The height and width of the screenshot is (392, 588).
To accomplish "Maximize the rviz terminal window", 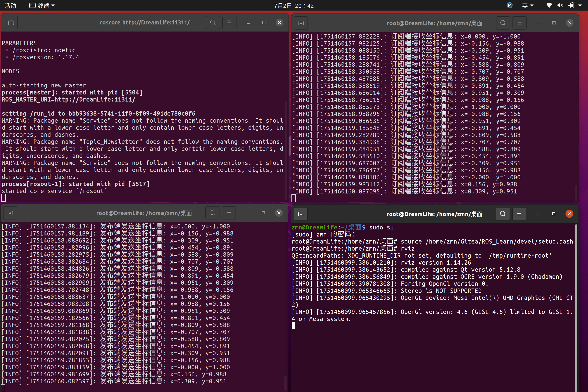I will [x=554, y=214].
